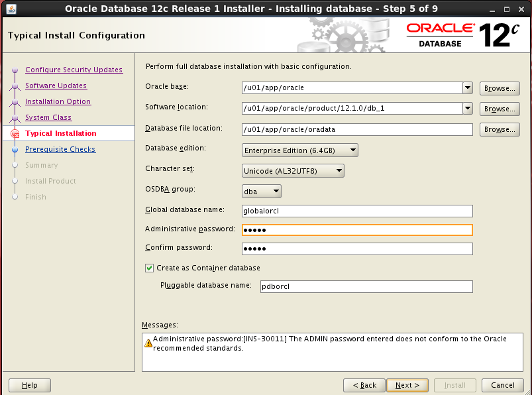This screenshot has width=532, height=395.
Task: Click the Software location path field
Action: click(x=352, y=109)
